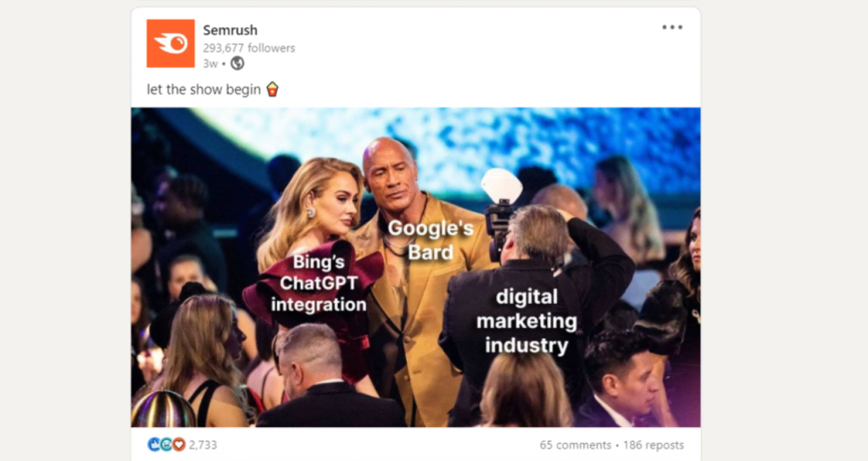Image resolution: width=868 pixels, height=461 pixels.
Task: Show the 186 reposts list
Action: point(654,445)
